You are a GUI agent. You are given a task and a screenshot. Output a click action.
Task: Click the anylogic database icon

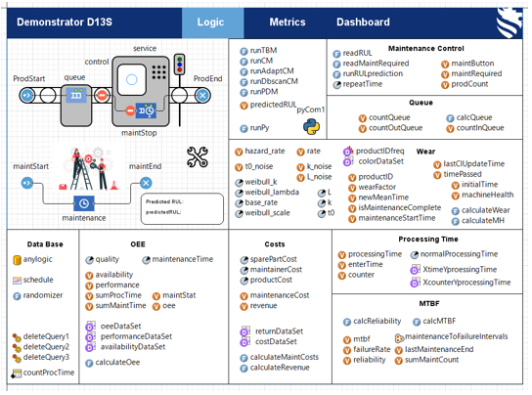pyautogui.click(x=17, y=260)
